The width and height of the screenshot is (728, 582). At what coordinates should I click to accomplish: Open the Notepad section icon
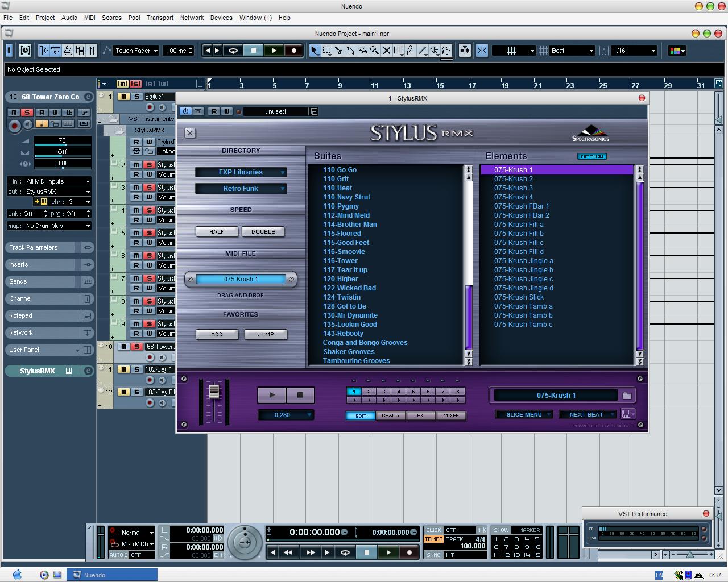tap(88, 315)
